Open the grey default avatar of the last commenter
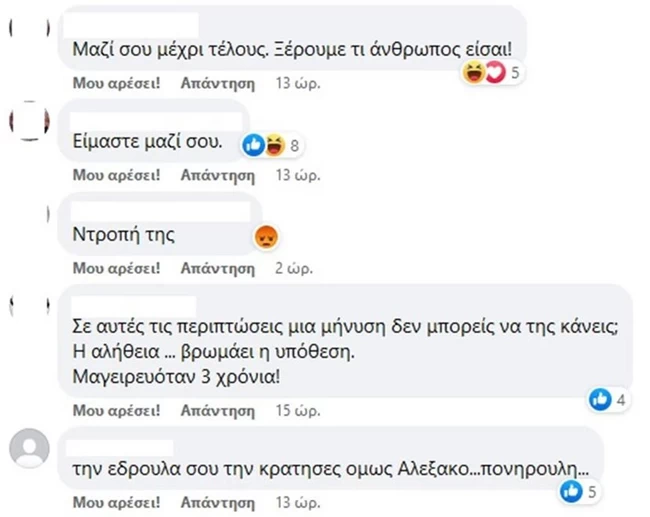Image resolution: width=650 pixels, height=517 pixels. coord(29,448)
